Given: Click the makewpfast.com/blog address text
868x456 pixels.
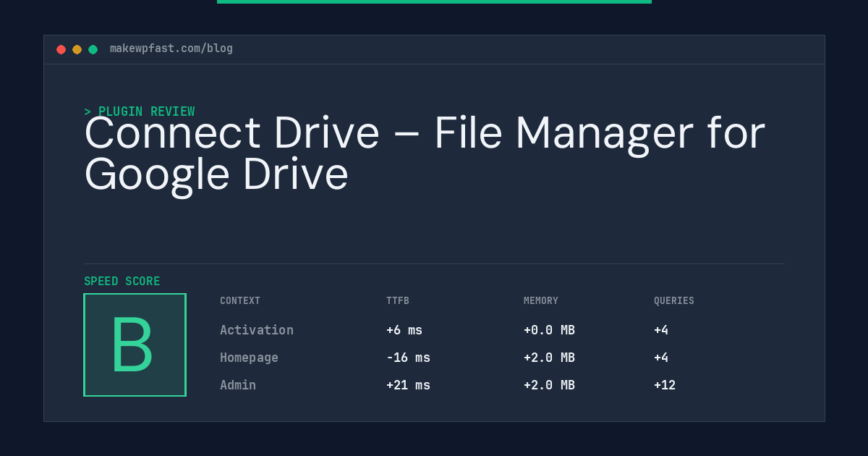Looking at the screenshot, I should (171, 48).
